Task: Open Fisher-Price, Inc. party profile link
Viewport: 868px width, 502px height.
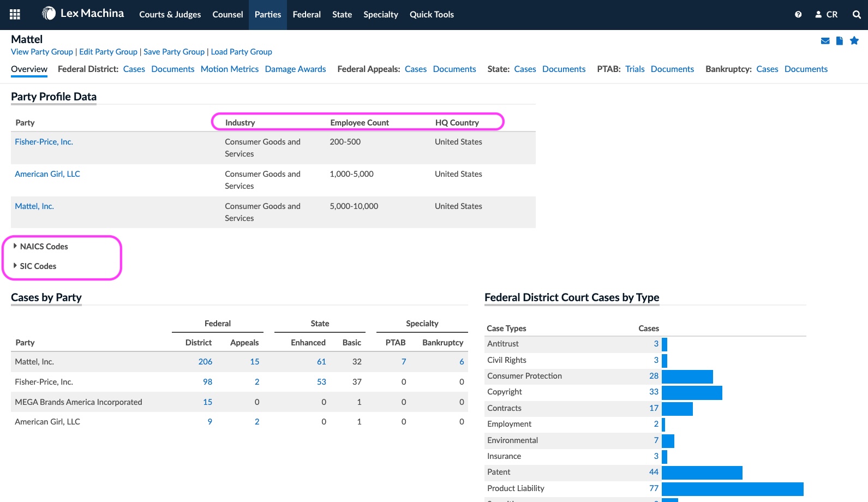Action: [44, 142]
